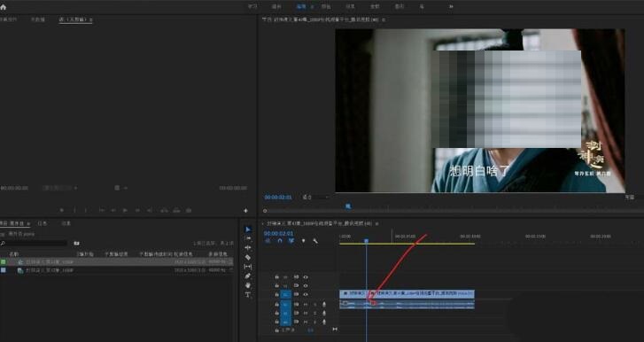Screen dimensions: 644x342
Task: Select the Type tool
Action: 248,295
